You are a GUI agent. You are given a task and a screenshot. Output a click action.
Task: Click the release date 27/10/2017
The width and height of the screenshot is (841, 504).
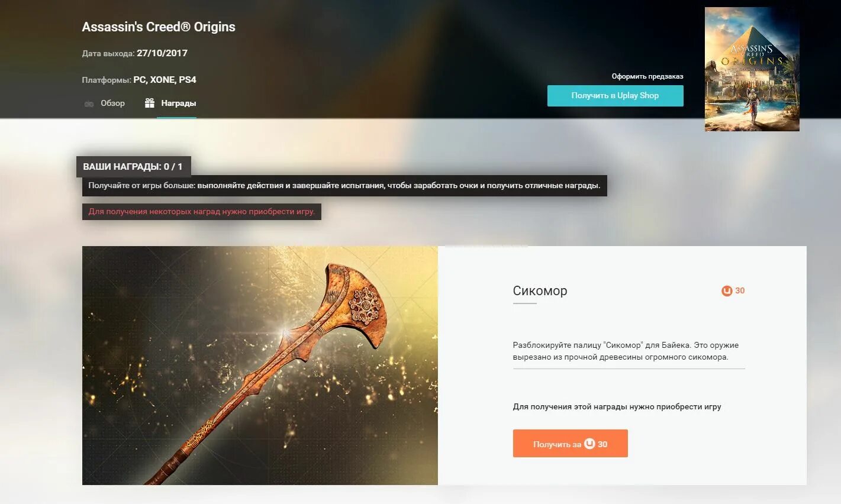pos(162,53)
